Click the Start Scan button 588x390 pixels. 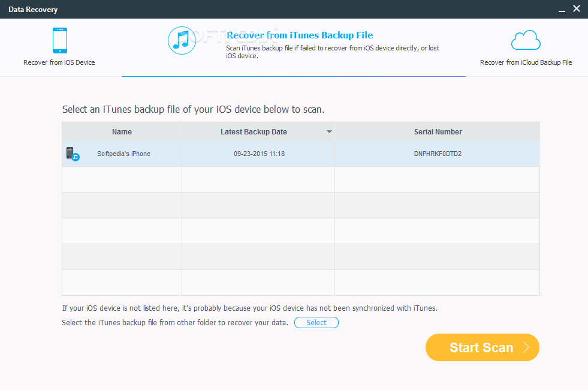pyautogui.click(x=483, y=347)
